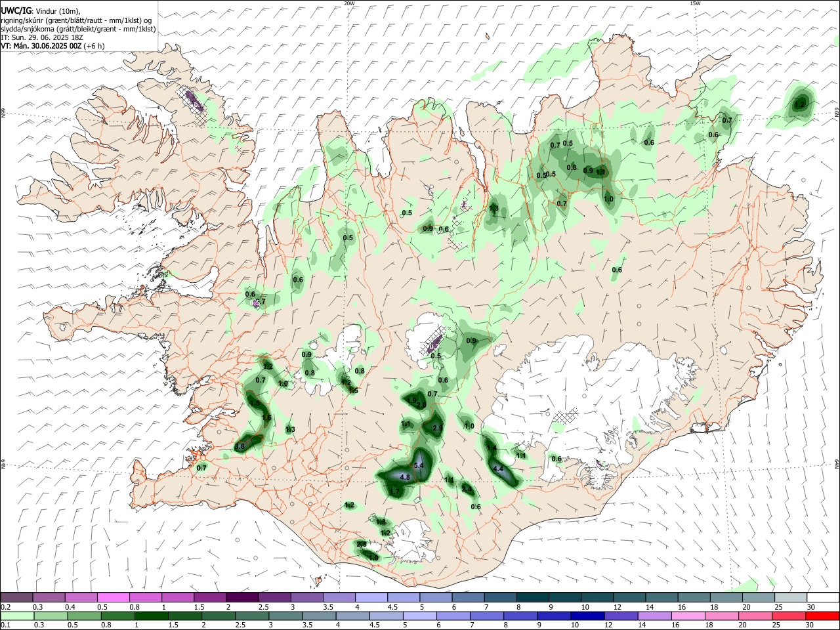
Task: Select the 2.3 value near the south coast
Action: point(362,544)
